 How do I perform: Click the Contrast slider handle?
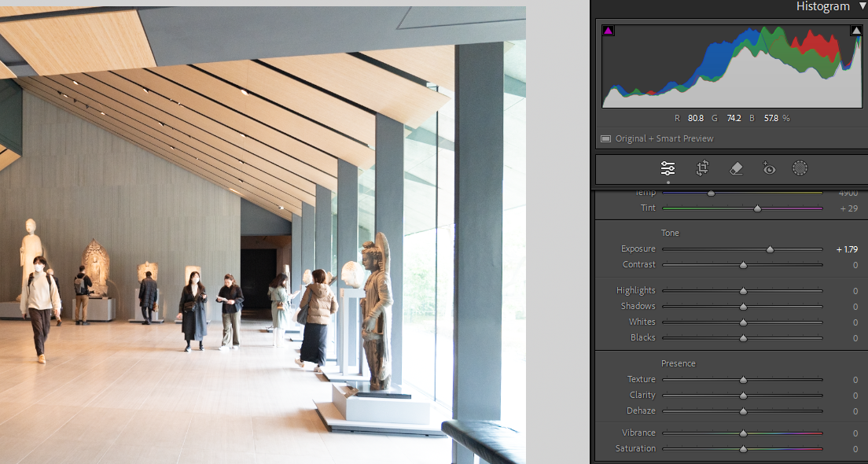744,265
